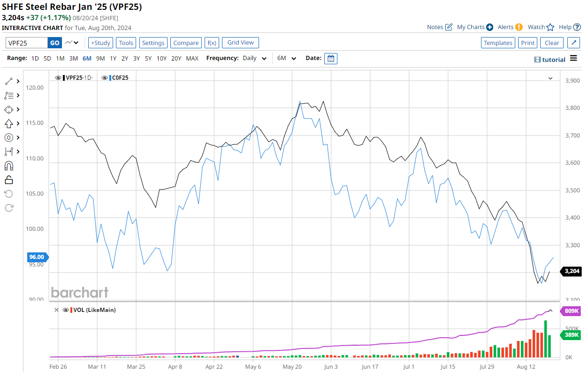Viewport: 588px width, 379px height.
Task: Select the price range measurement tool
Action: (8, 152)
